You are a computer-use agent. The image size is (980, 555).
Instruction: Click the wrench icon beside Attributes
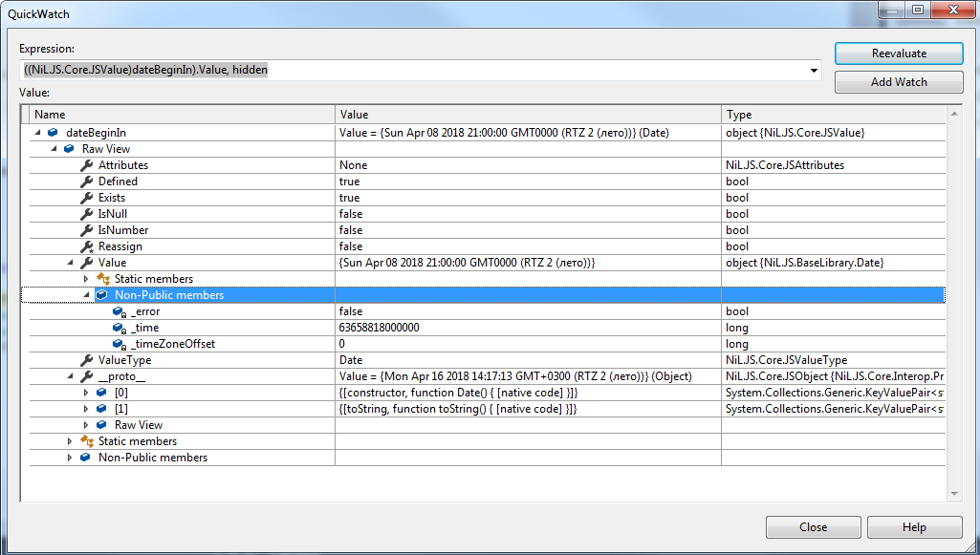click(85, 165)
